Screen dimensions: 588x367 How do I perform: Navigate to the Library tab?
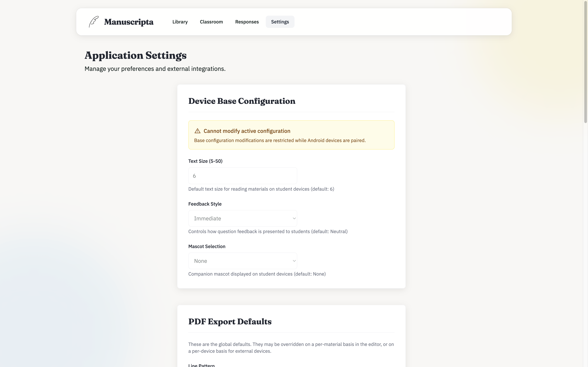point(180,22)
